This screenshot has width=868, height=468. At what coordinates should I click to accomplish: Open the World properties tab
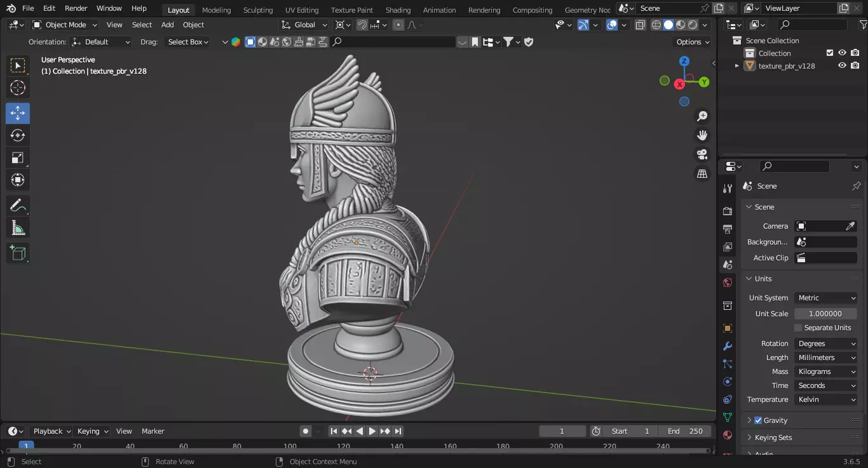tap(728, 283)
